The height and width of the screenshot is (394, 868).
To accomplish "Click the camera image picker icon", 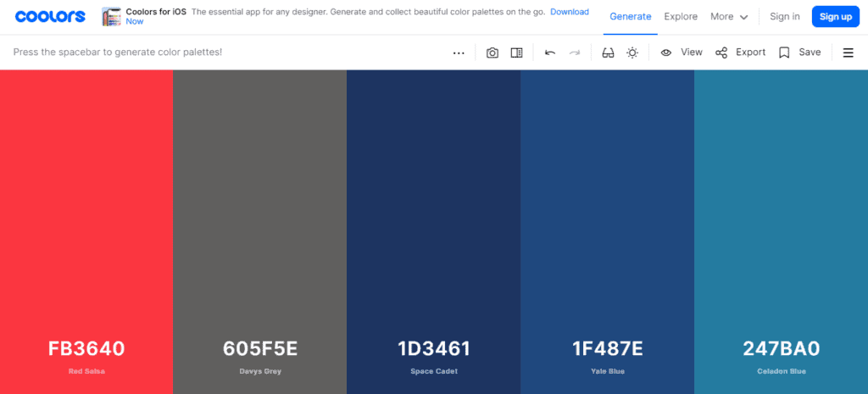I will (x=492, y=53).
